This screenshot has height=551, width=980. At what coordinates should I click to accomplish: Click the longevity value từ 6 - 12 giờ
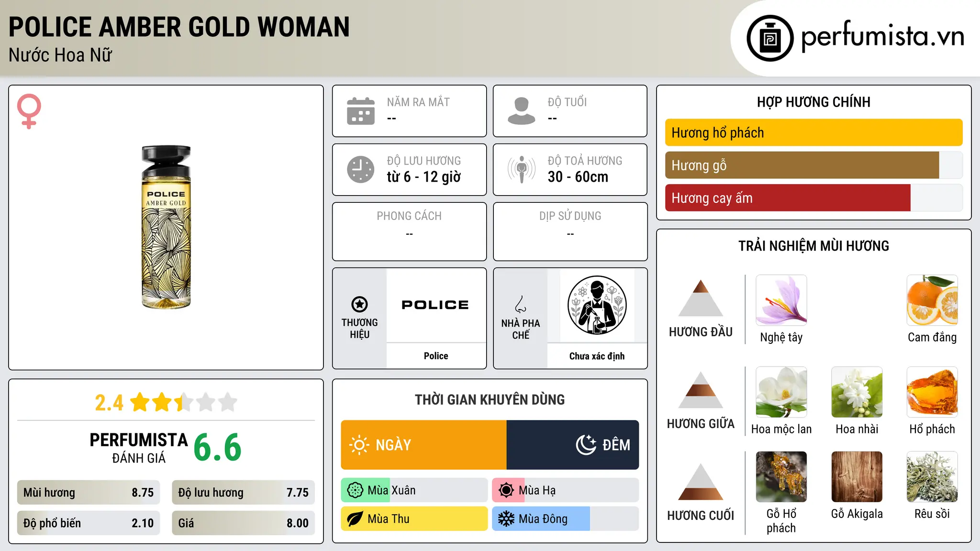pos(423,177)
